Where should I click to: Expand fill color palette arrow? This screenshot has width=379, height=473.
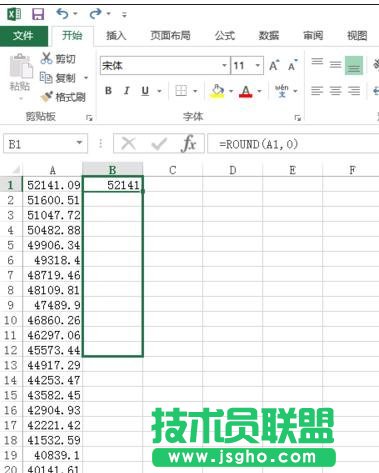point(231,91)
